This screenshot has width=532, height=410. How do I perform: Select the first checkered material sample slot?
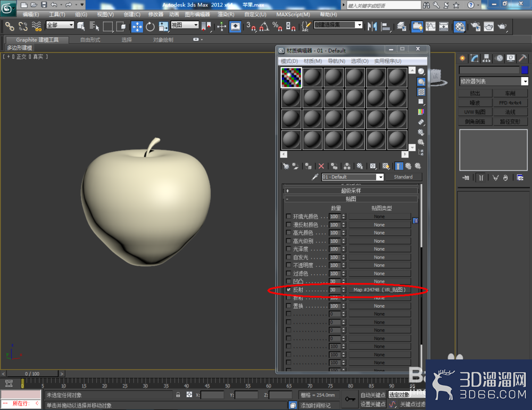coord(291,78)
